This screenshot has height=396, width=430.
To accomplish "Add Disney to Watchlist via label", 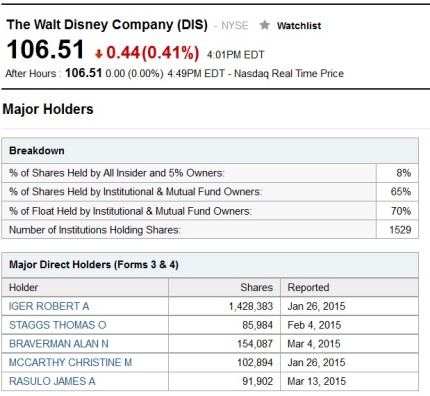I will click(299, 26).
